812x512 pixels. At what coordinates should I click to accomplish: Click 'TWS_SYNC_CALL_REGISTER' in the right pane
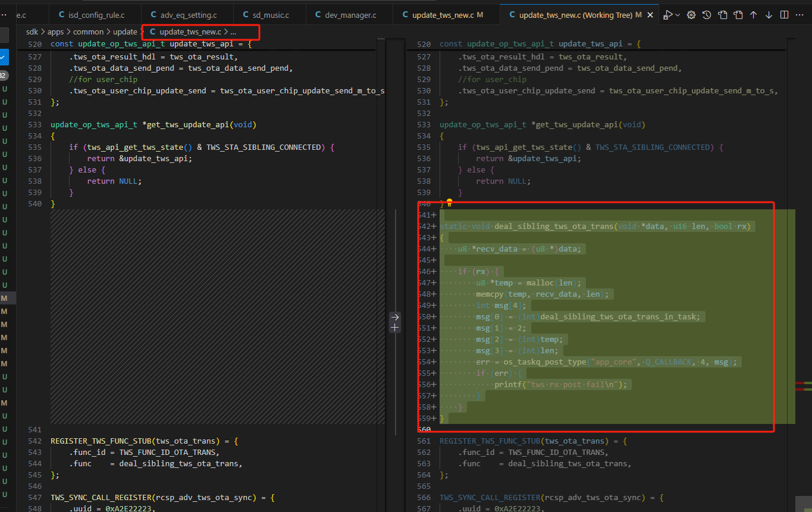[x=490, y=498]
